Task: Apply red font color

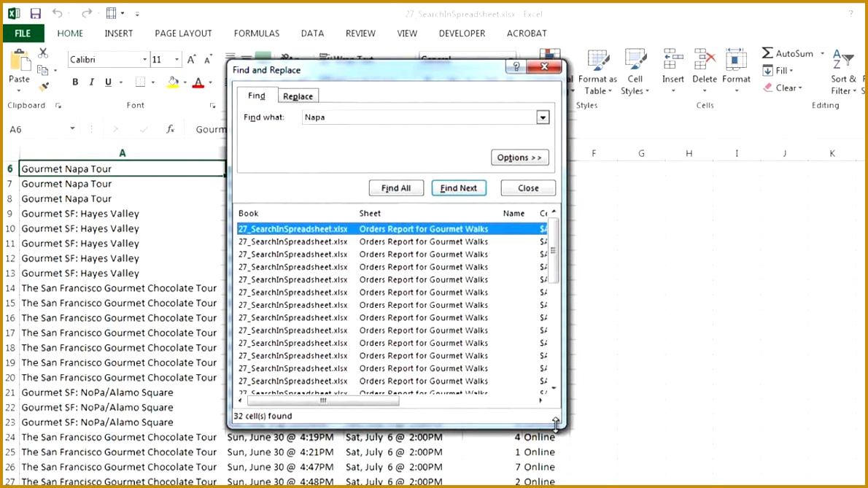Action: 198,82
